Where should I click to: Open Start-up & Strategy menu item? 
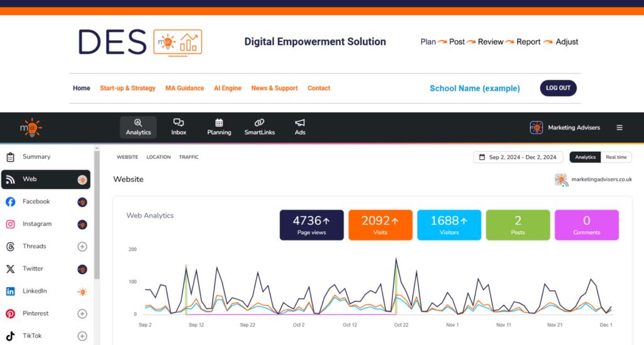tap(128, 88)
